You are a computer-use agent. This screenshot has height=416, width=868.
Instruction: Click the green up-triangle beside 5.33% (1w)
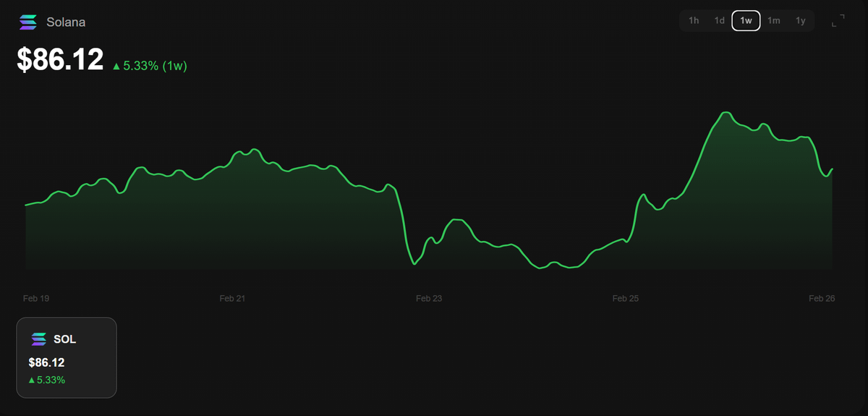pyautogui.click(x=116, y=66)
